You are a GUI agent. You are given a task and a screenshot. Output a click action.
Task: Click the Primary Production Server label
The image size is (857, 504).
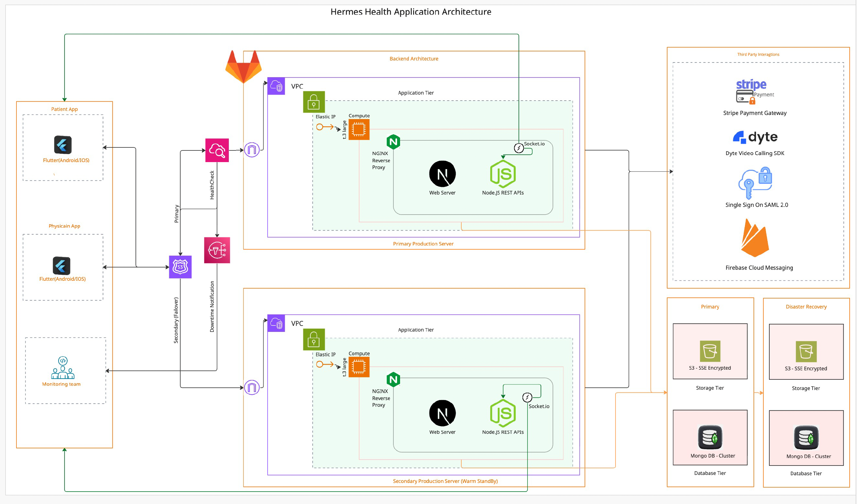click(x=423, y=244)
